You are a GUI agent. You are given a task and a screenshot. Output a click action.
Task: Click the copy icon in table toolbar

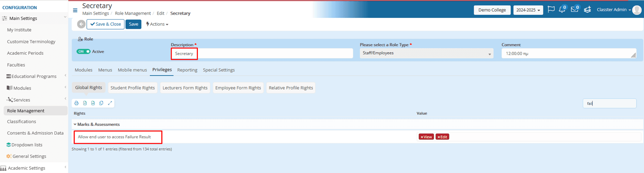point(101,103)
